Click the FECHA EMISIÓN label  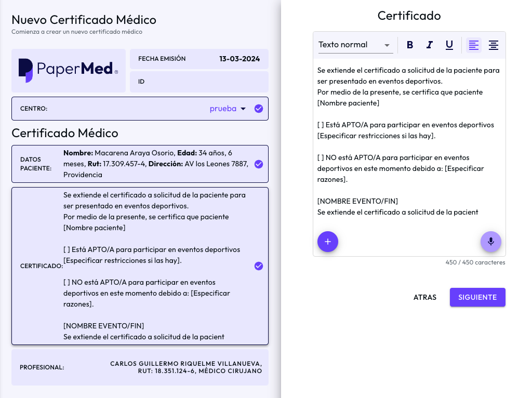[162, 59]
